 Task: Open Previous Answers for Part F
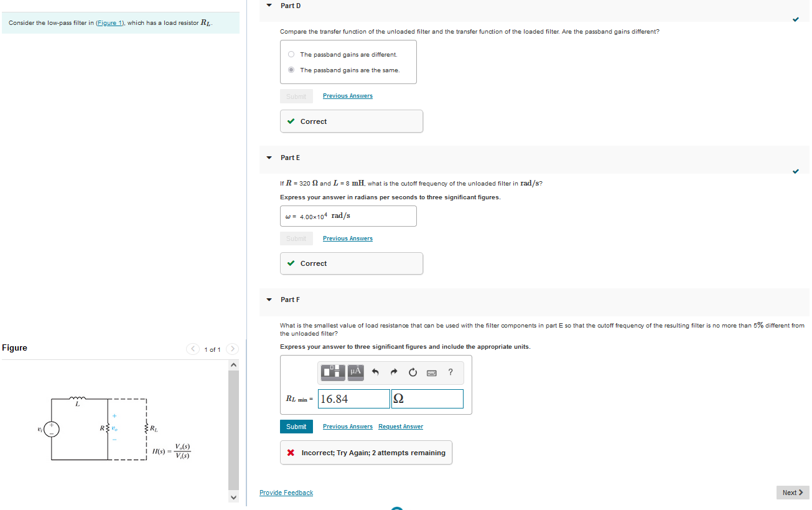pos(348,427)
